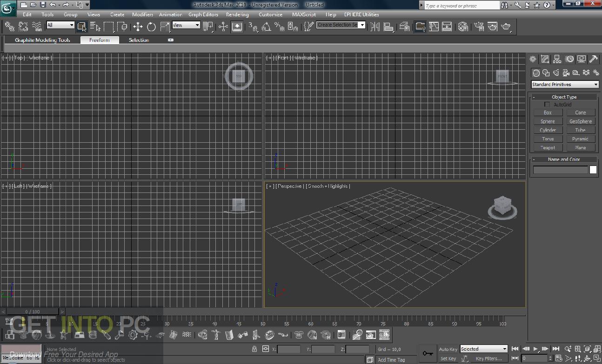Click the Maximize Viewport Toggle icon
This screenshot has width=602, height=364.
tap(596, 358)
